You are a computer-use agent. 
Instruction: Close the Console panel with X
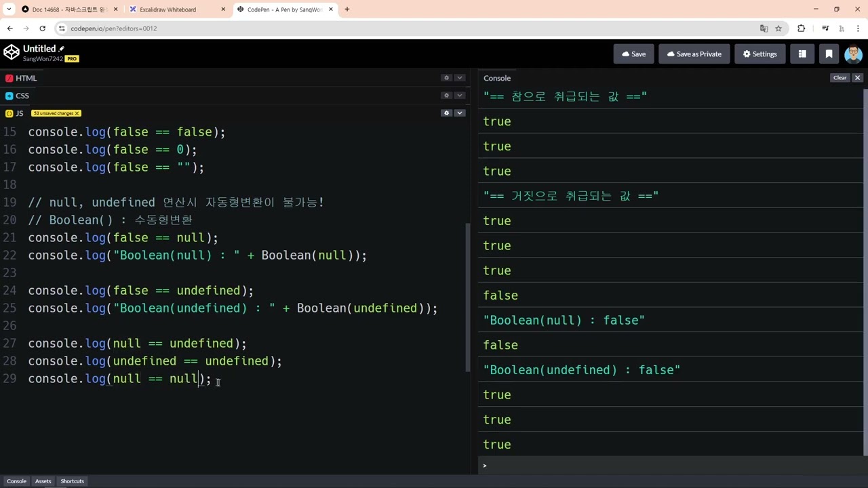(x=857, y=78)
